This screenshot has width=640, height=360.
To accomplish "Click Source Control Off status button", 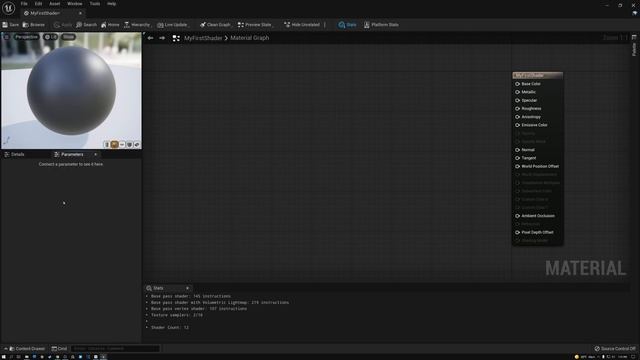I will click(615, 349).
